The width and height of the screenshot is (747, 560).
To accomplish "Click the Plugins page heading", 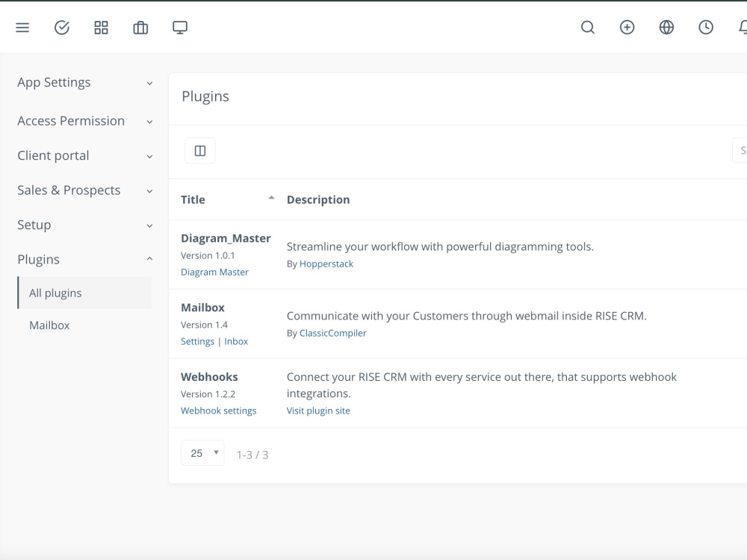I will click(x=205, y=96).
